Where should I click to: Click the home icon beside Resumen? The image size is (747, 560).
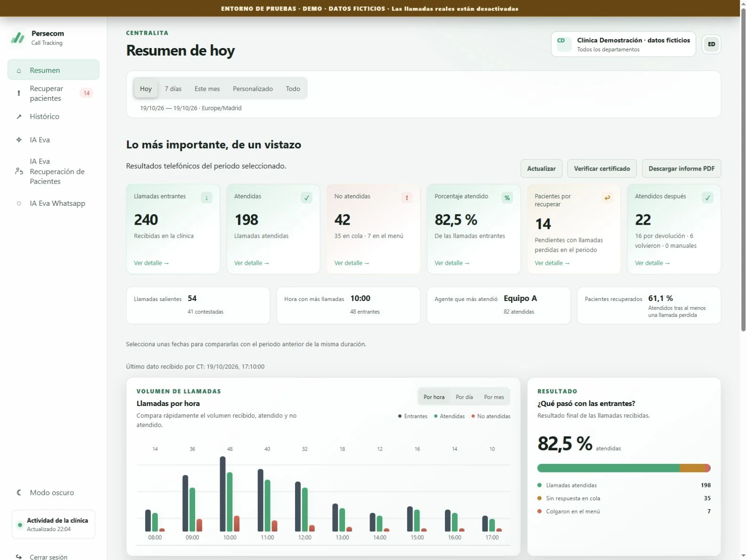pyautogui.click(x=19, y=71)
